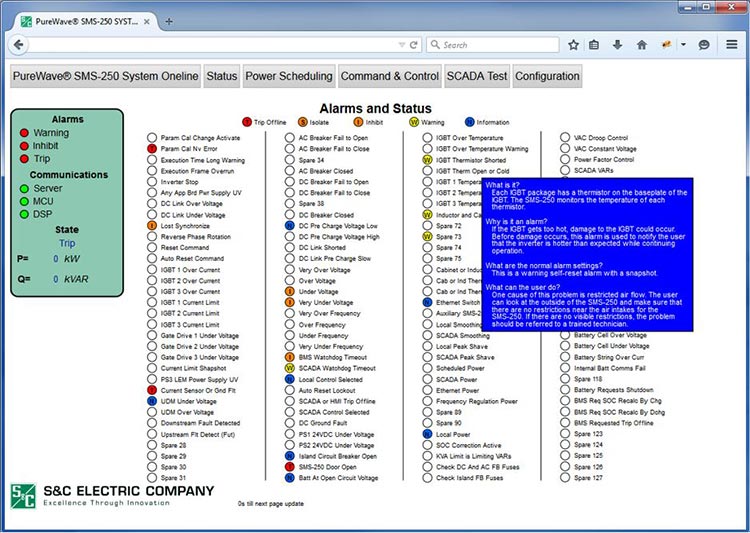
Task: Click blue Local Power indicator
Action: click(x=427, y=434)
